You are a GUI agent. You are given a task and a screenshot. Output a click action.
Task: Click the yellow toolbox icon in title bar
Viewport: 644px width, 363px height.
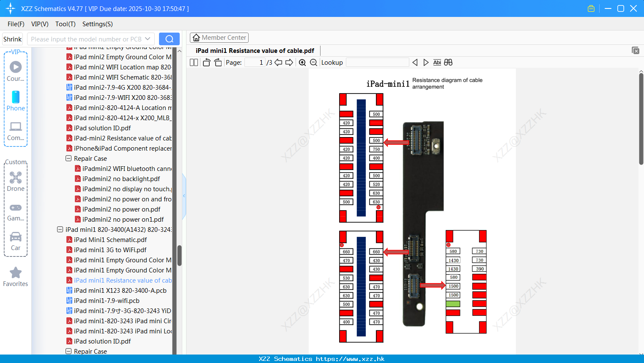pos(591,8)
